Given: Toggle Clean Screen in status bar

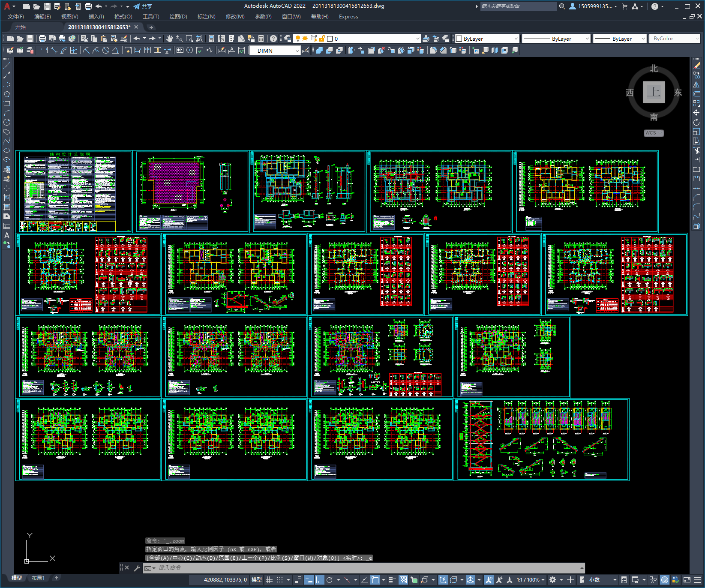Looking at the screenshot, I should 687,579.
